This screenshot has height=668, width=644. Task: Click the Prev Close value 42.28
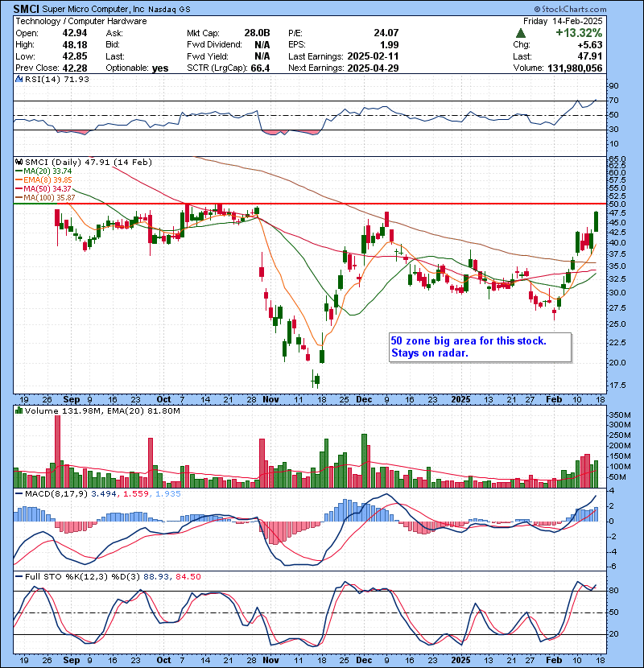75,68
